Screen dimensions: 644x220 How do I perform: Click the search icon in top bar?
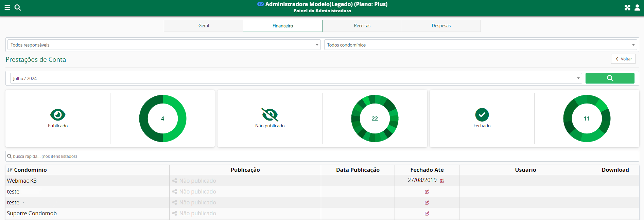click(x=18, y=7)
